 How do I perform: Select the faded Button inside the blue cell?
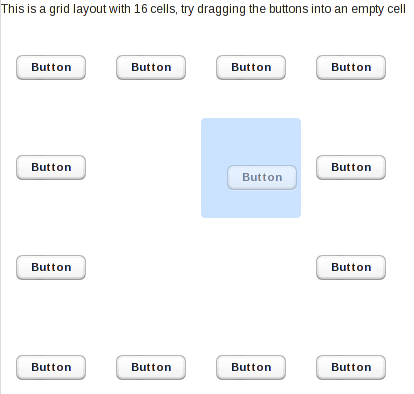pyautogui.click(x=262, y=177)
